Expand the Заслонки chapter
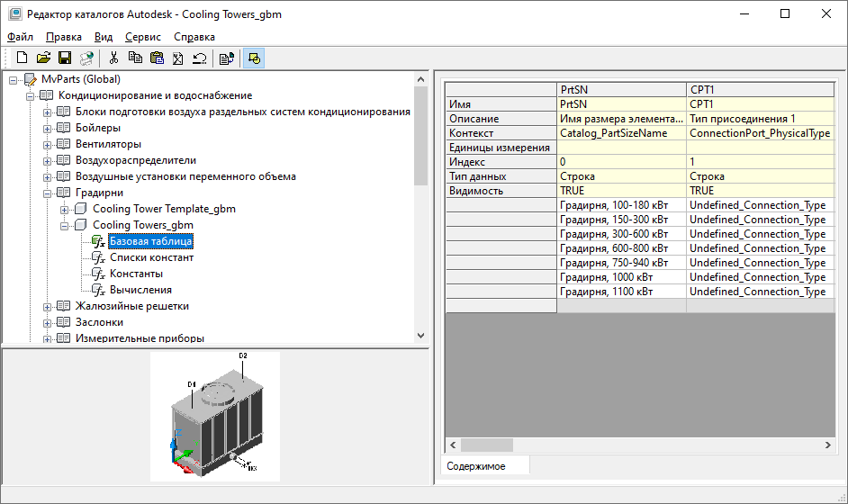Image resolution: width=848 pixels, height=504 pixels. 48,323
